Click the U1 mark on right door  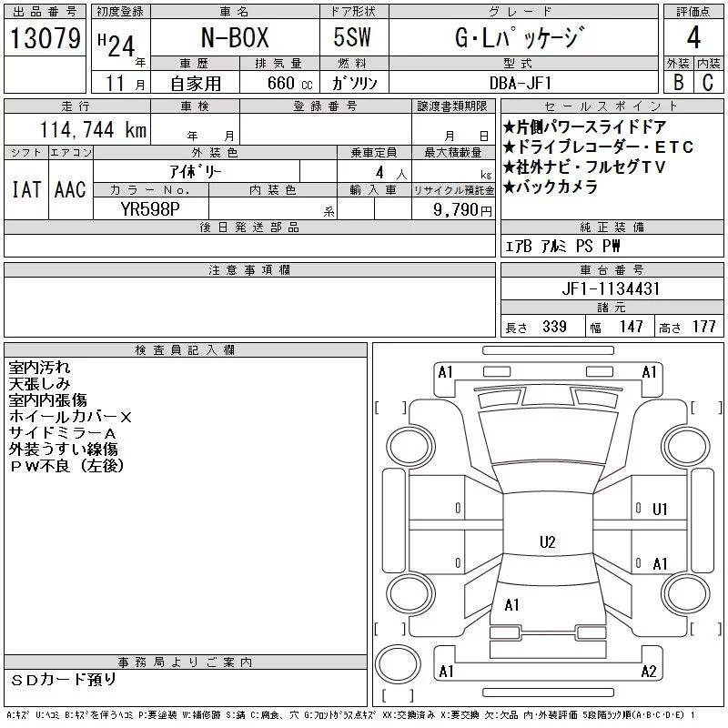660,510
